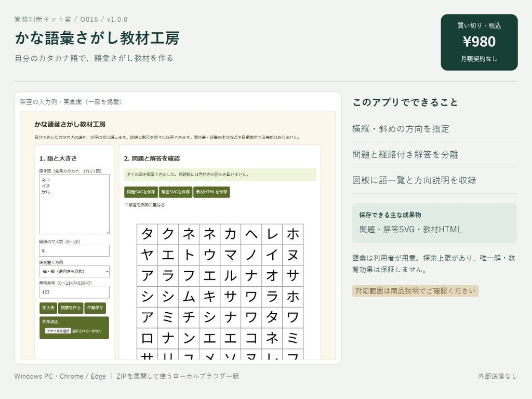Click the 作業保存 button

95,308
